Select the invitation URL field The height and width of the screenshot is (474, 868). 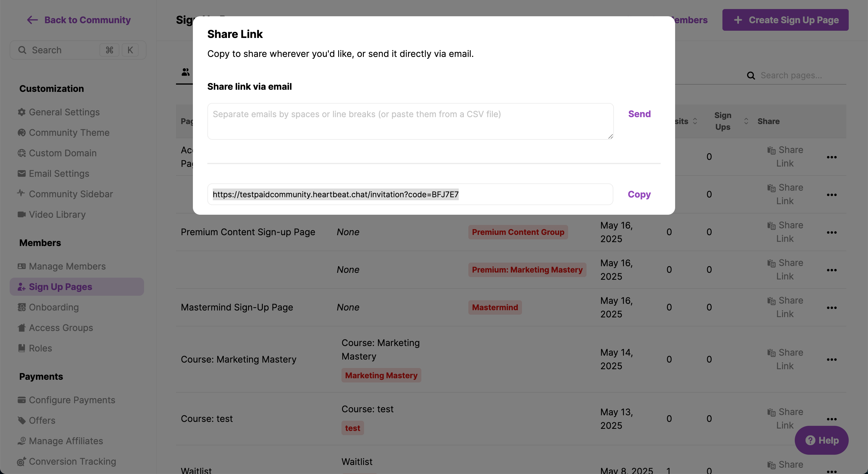point(410,194)
